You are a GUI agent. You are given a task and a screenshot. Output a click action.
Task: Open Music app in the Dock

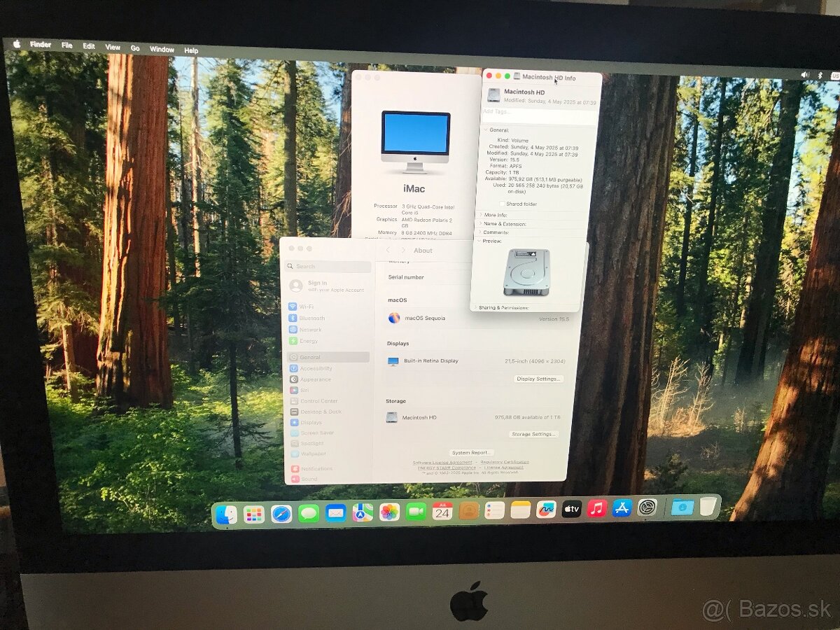click(x=597, y=508)
